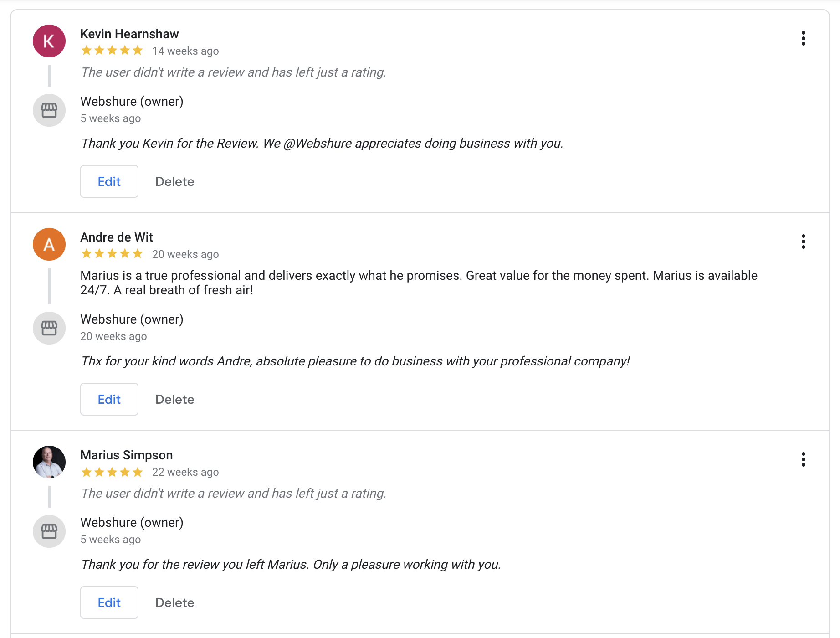Click the store icon beside the reply to Andre
This screenshot has width=840, height=638.
pos(49,328)
